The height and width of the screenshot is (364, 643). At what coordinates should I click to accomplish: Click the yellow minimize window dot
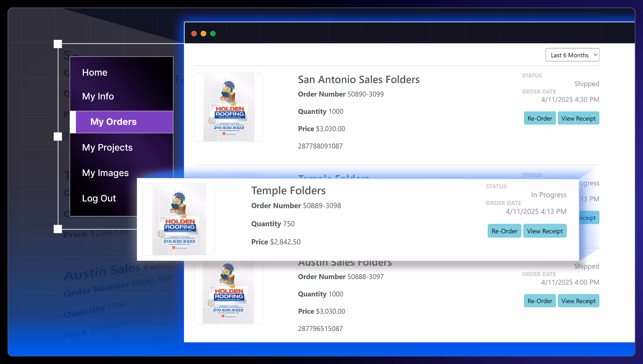pos(203,34)
